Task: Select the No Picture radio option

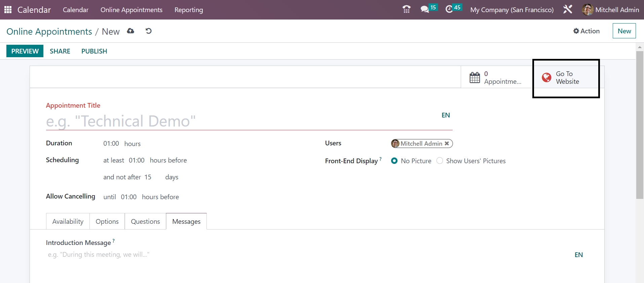Action: pyautogui.click(x=394, y=161)
